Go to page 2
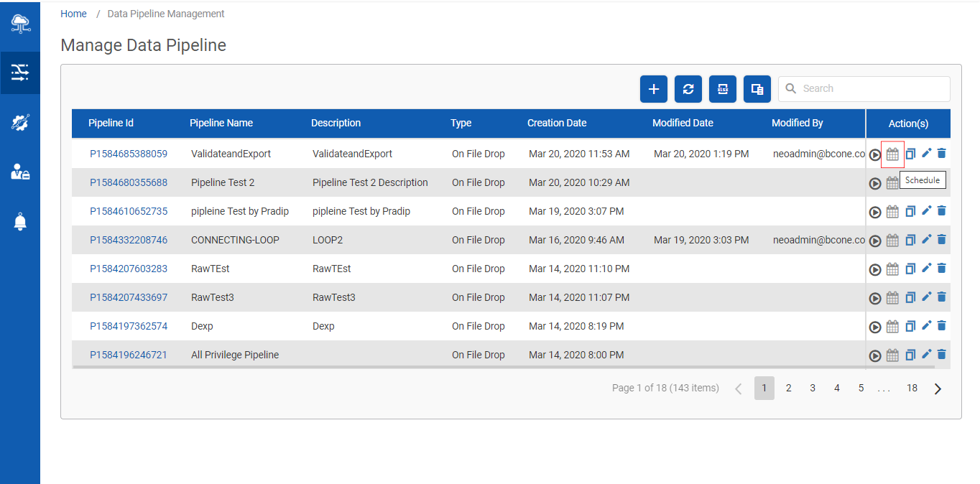Screen dimensions: 980x484 pyautogui.click(x=788, y=388)
